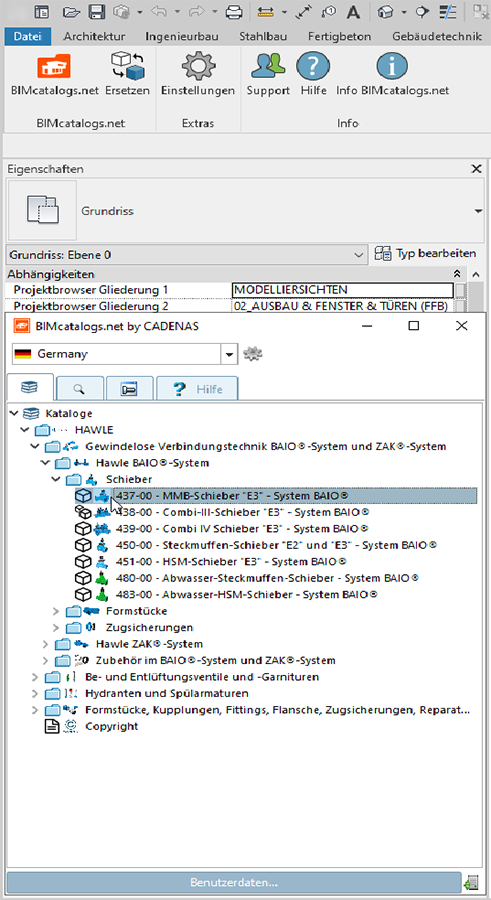Switch to the Architektur ribbon tab

click(95, 37)
